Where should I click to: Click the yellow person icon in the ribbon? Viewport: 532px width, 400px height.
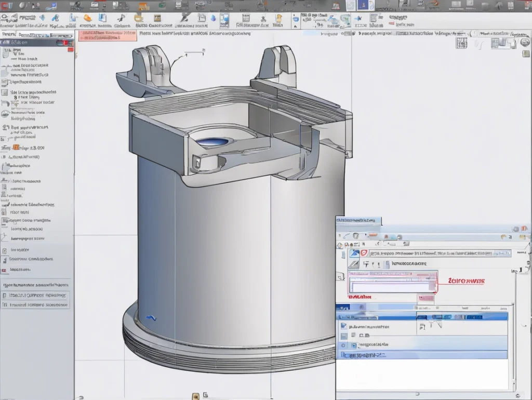click(x=278, y=18)
